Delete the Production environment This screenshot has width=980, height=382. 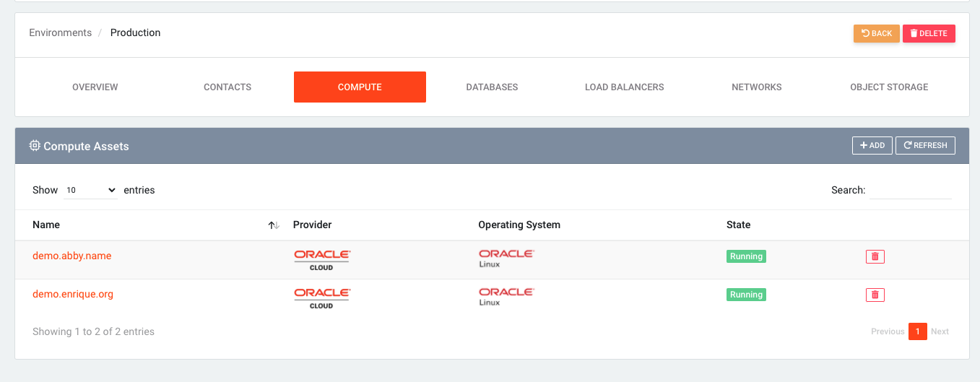coord(929,33)
